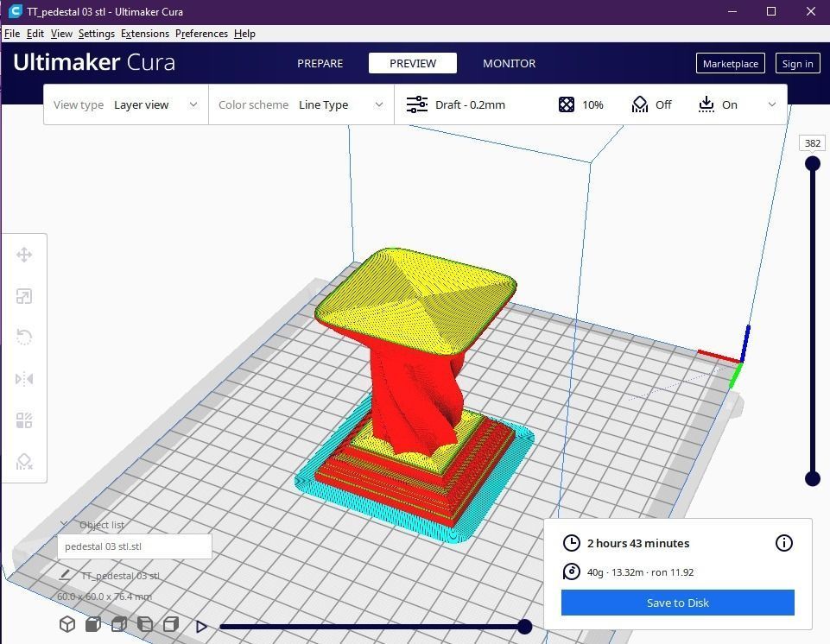This screenshot has height=644, width=830.
Task: Open the View type Layer view dropdown
Action: tap(125, 104)
